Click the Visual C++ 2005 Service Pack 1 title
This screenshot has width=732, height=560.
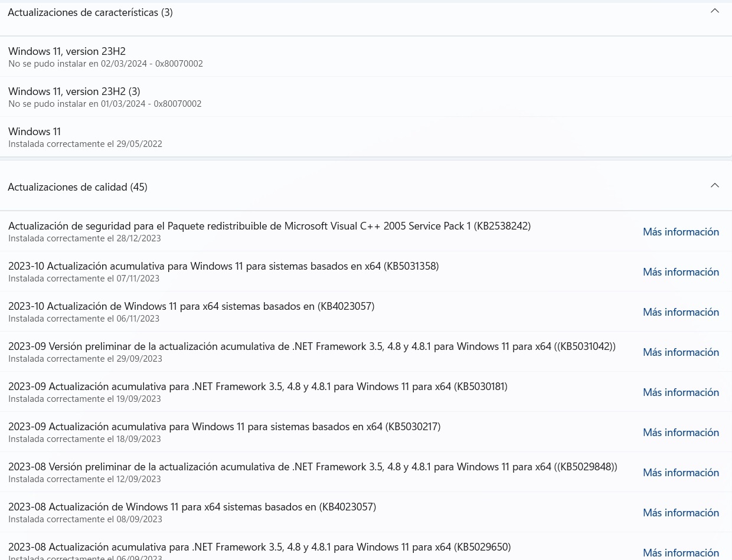pos(269,226)
